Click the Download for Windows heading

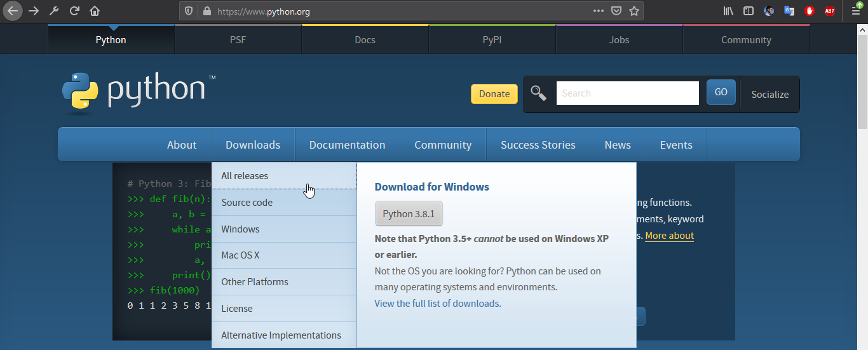click(x=432, y=187)
